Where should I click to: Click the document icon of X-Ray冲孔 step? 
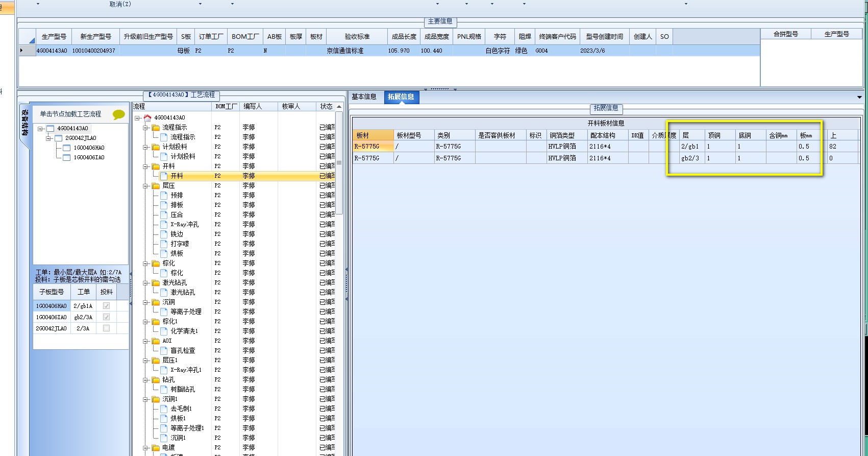coord(164,224)
